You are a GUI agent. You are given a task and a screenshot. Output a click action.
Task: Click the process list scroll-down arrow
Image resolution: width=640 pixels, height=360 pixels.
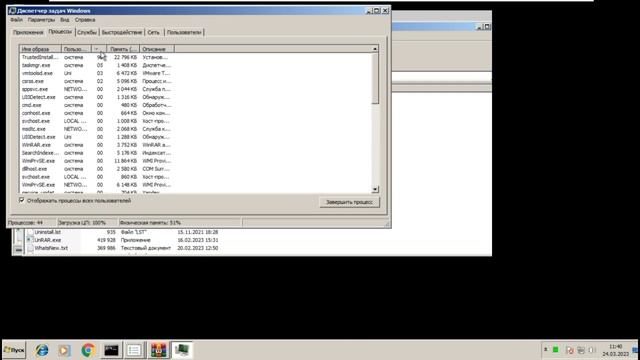click(x=375, y=190)
